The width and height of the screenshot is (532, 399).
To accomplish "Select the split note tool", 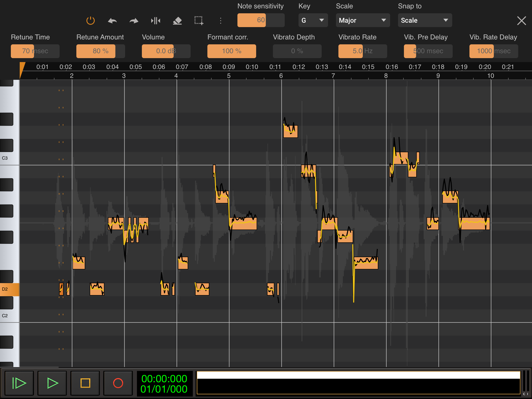I will [x=156, y=21].
